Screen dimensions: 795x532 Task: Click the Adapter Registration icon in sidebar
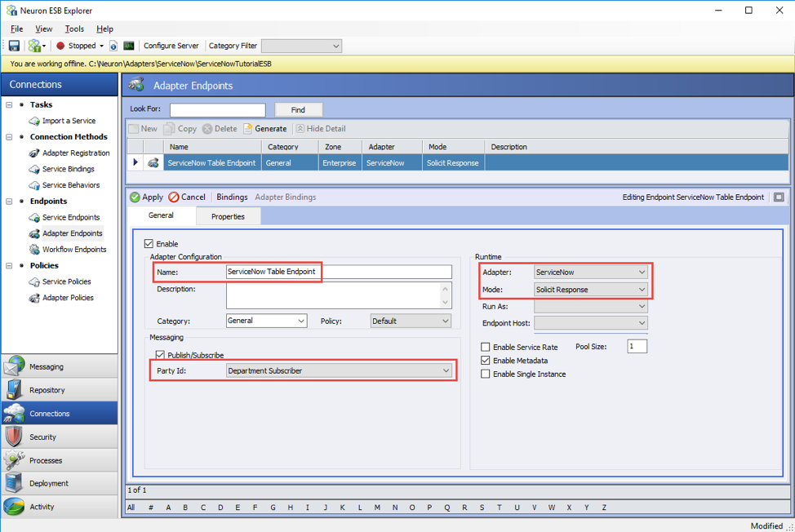click(34, 153)
